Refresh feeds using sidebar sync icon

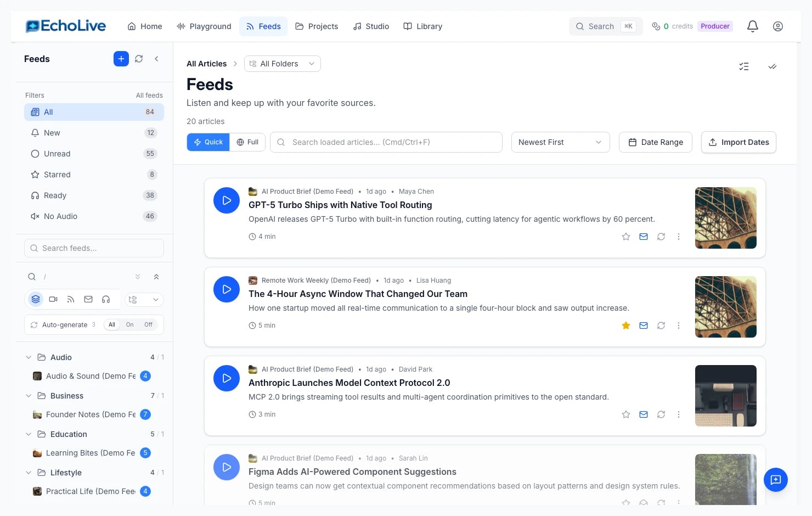139,59
